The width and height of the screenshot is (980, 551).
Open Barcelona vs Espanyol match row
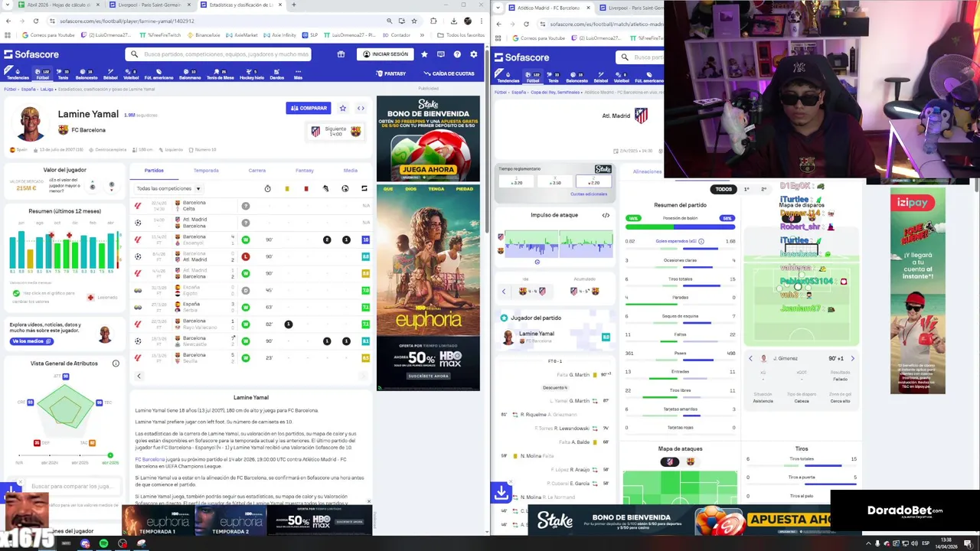[251, 240]
